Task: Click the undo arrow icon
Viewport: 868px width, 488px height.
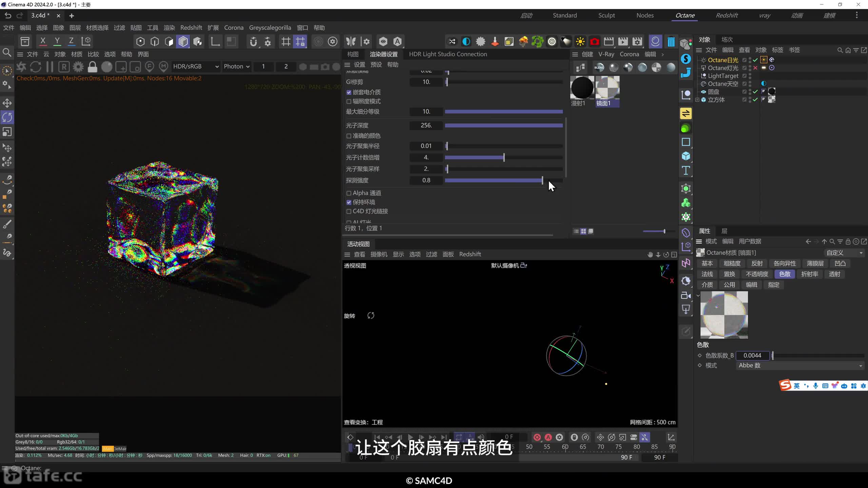Action: pos(8,16)
